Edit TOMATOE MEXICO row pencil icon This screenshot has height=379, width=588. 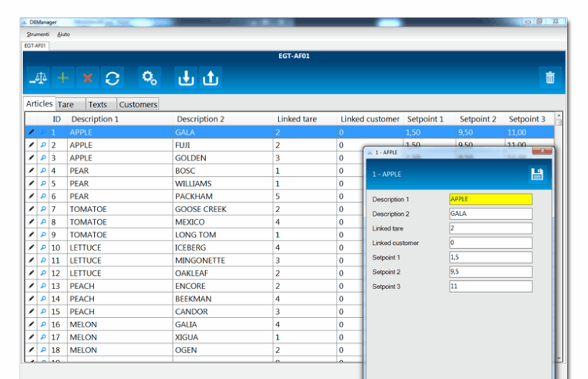[x=31, y=222]
